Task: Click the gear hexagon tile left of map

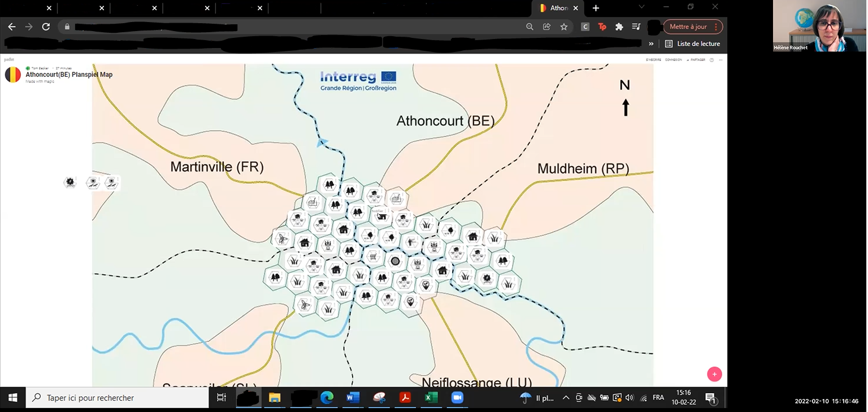Action: pyautogui.click(x=70, y=182)
